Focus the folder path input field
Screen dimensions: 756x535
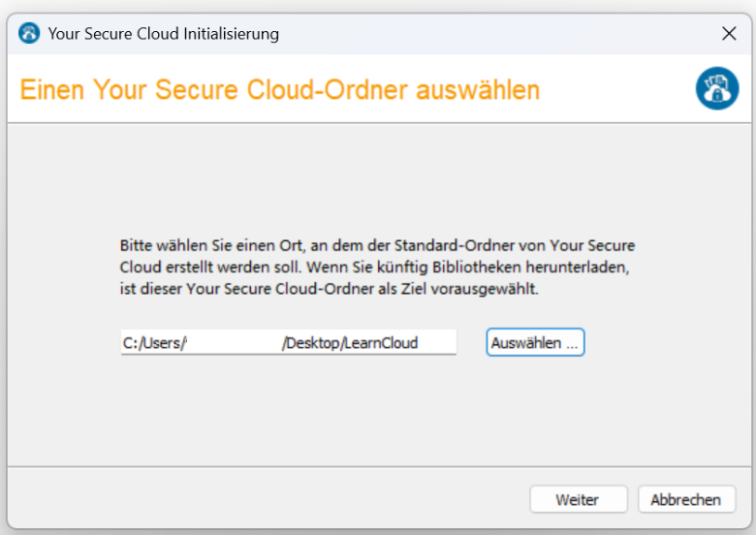[x=288, y=342]
